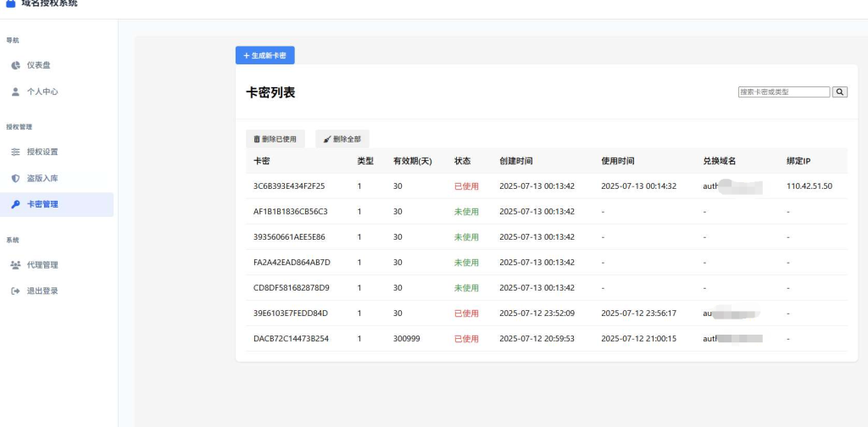Screen dimensions: 868x427
Task: Select card key FA2A42EAD864AB7D
Action: 292,263
